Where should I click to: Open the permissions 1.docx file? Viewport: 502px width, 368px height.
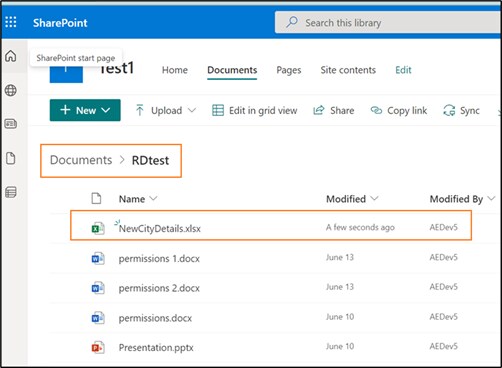(x=159, y=259)
